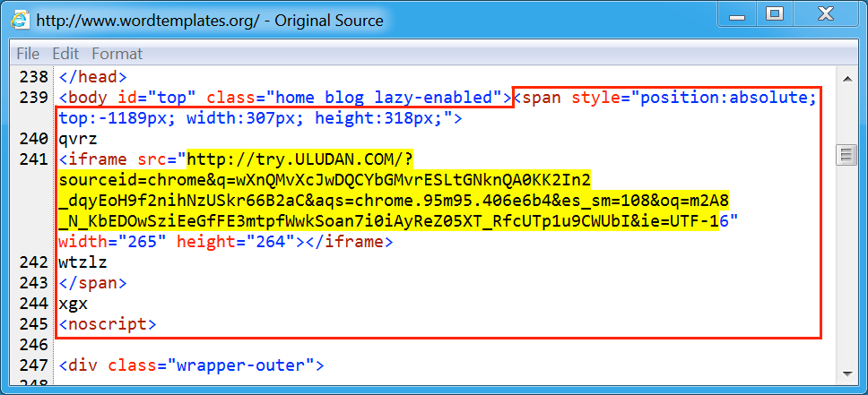
Task: Open the File menu
Action: [28, 54]
